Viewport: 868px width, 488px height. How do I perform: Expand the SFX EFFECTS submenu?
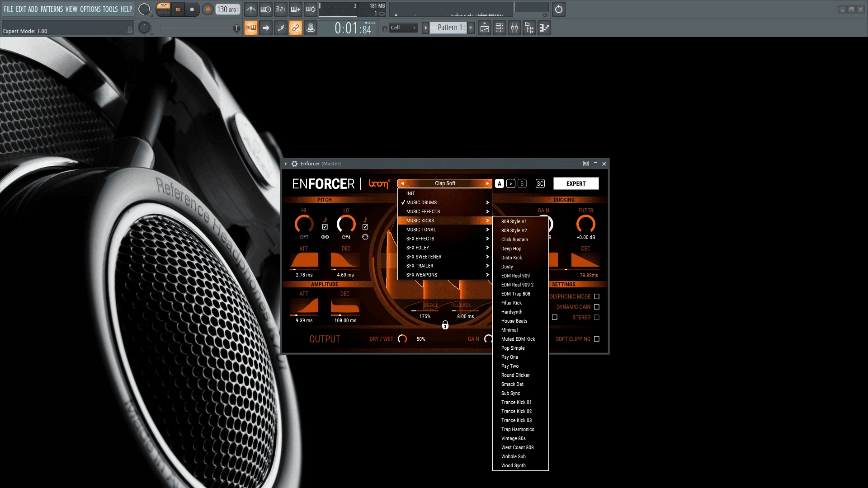445,239
